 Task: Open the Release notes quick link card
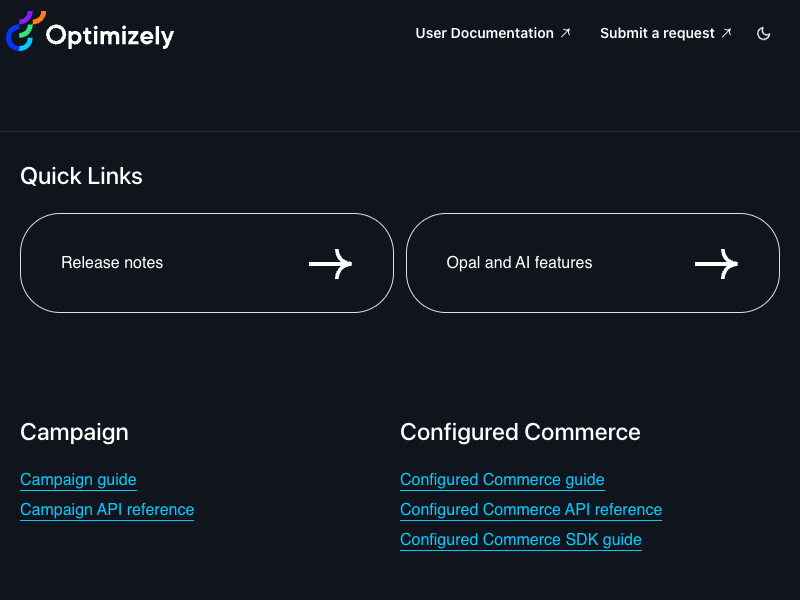[x=207, y=263]
